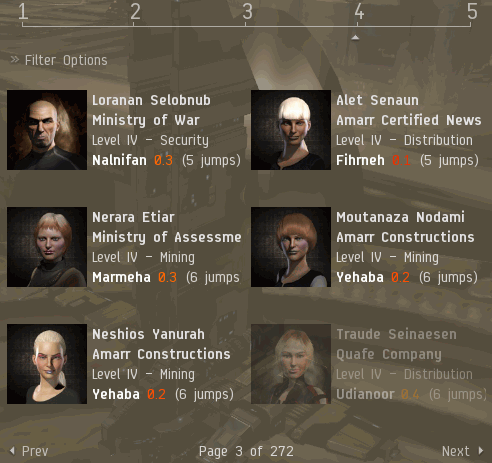Go to the Next page of agents
The height and width of the screenshot is (463, 492).
click(455, 451)
